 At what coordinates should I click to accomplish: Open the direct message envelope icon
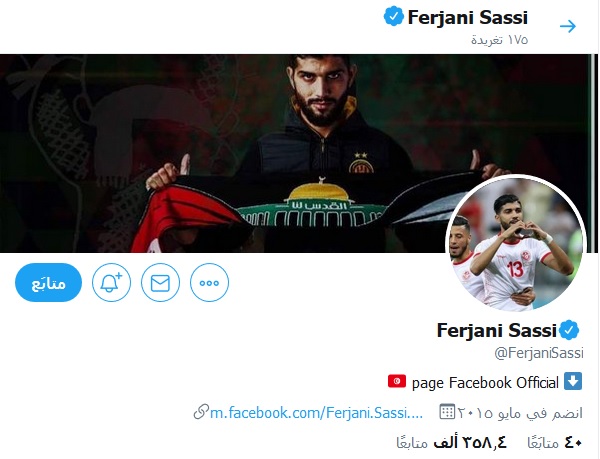[x=160, y=283]
